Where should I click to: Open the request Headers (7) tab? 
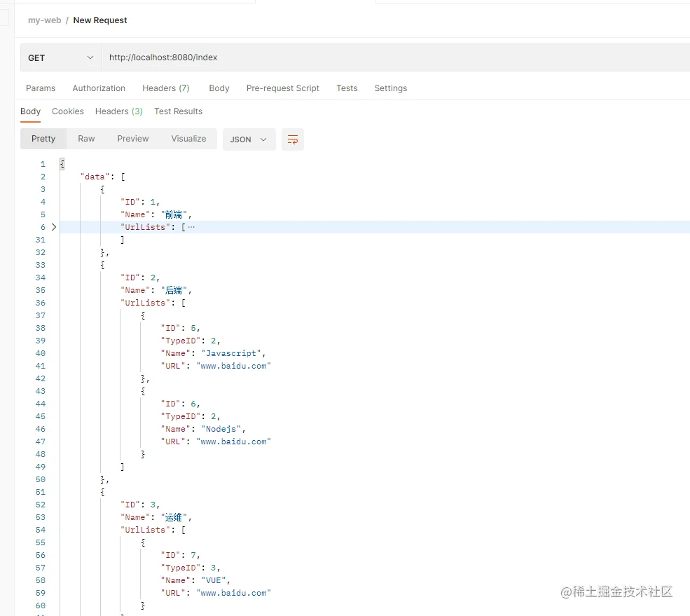click(166, 88)
